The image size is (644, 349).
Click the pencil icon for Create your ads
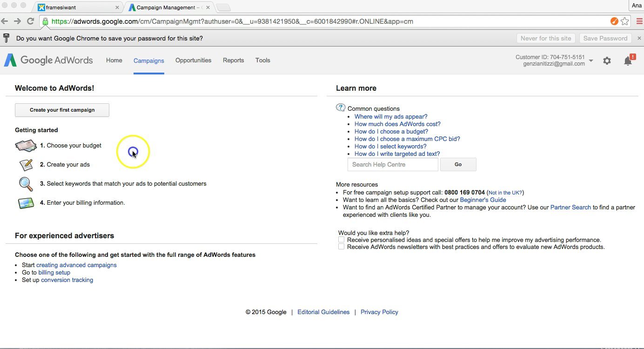coord(26,164)
